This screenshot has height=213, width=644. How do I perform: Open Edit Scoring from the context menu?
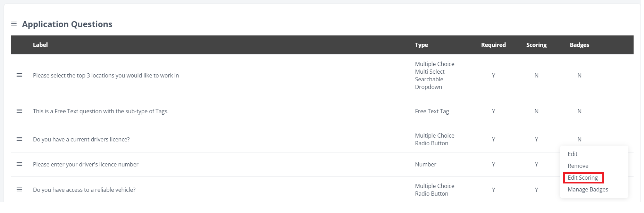[583, 178]
